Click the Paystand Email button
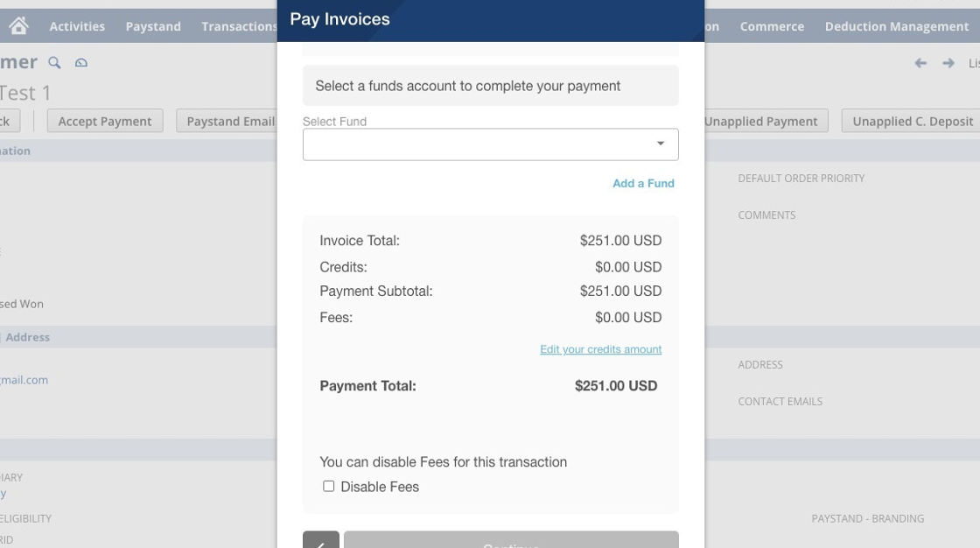Image resolution: width=980 pixels, height=548 pixels. pyautogui.click(x=227, y=121)
